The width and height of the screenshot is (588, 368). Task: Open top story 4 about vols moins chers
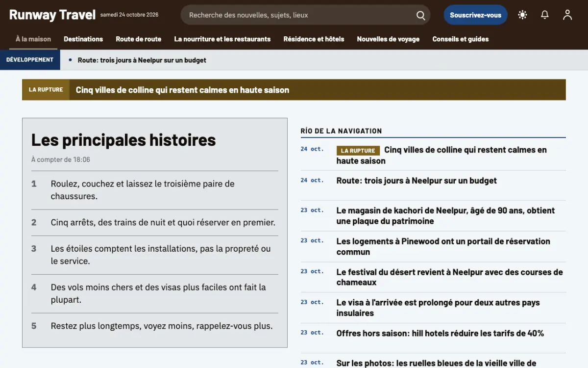(x=155, y=293)
